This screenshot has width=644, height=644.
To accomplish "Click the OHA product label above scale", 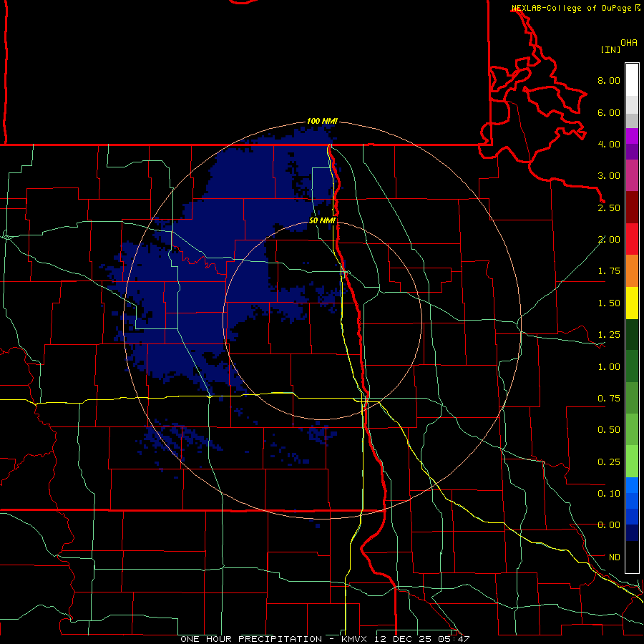I will 629,43.
